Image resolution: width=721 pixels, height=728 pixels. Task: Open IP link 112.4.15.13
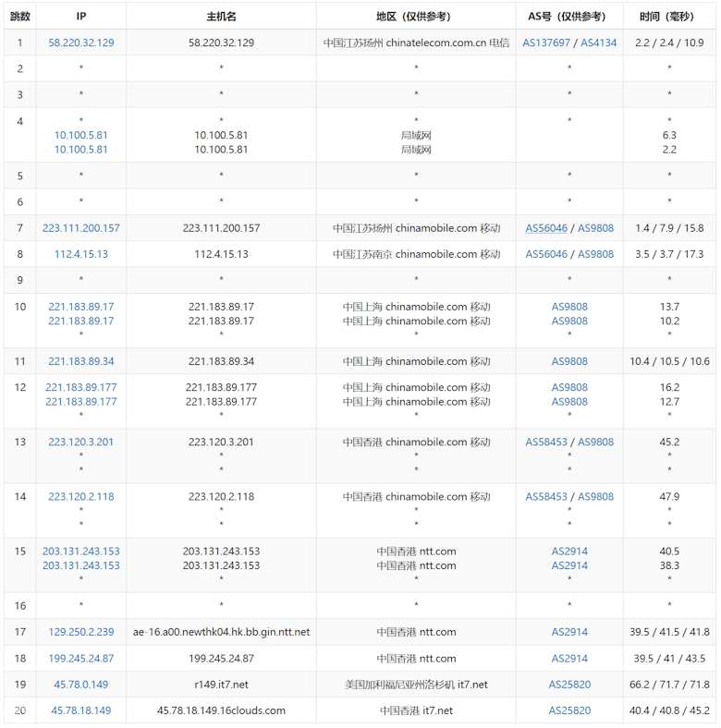point(81,254)
